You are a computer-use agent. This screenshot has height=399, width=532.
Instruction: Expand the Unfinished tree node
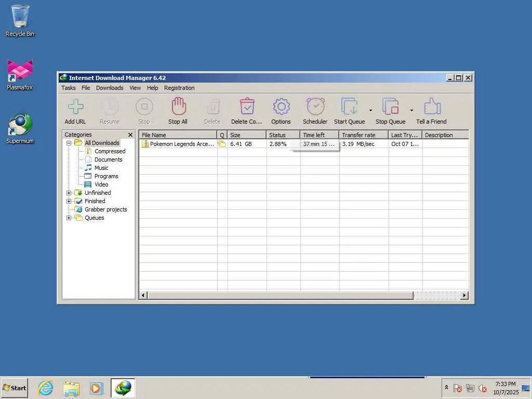point(69,193)
